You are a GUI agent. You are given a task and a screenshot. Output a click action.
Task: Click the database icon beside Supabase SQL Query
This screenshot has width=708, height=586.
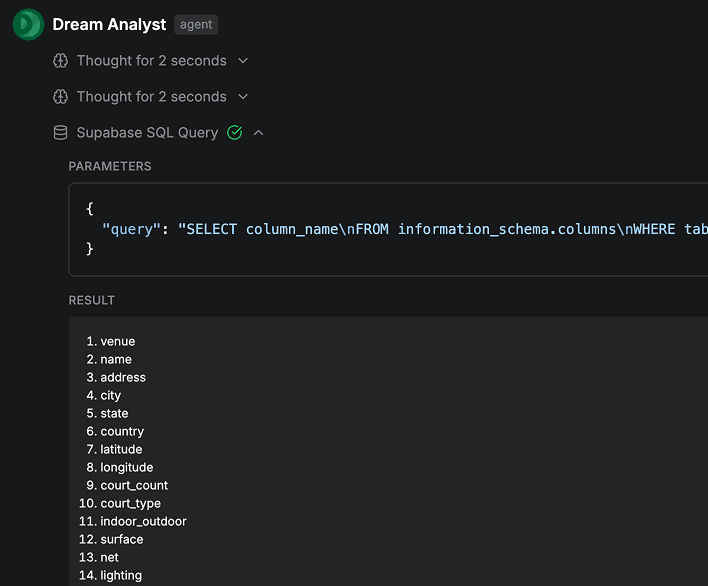pyautogui.click(x=61, y=133)
